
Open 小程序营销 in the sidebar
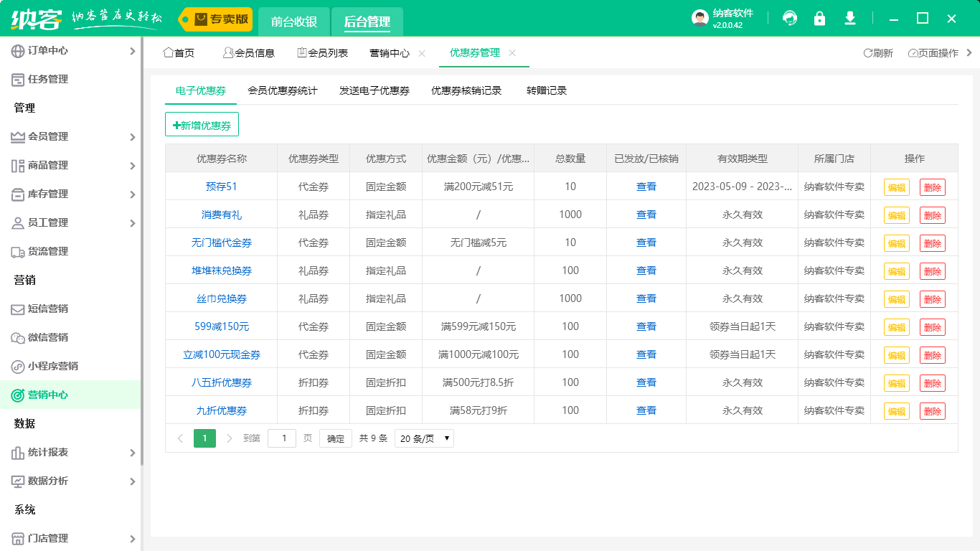tap(52, 366)
